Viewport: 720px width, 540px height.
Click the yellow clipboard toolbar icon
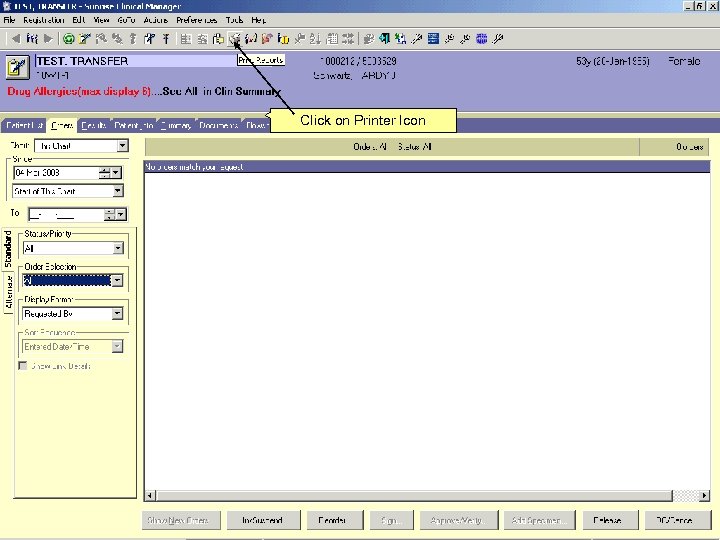point(218,39)
